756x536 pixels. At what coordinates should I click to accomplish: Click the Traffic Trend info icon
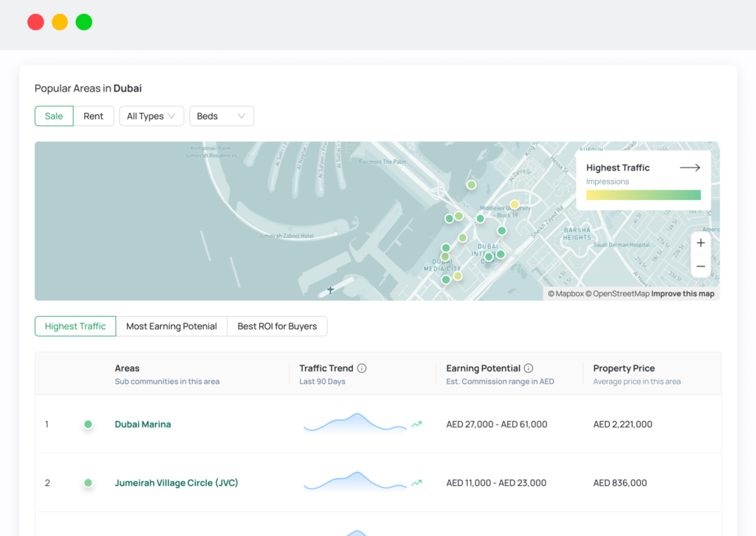tap(362, 368)
